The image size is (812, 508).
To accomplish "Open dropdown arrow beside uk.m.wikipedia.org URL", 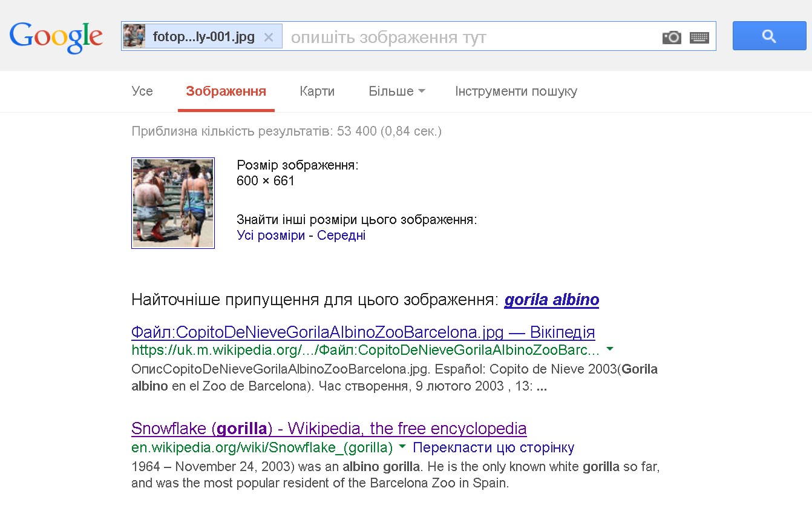I will tap(610, 349).
